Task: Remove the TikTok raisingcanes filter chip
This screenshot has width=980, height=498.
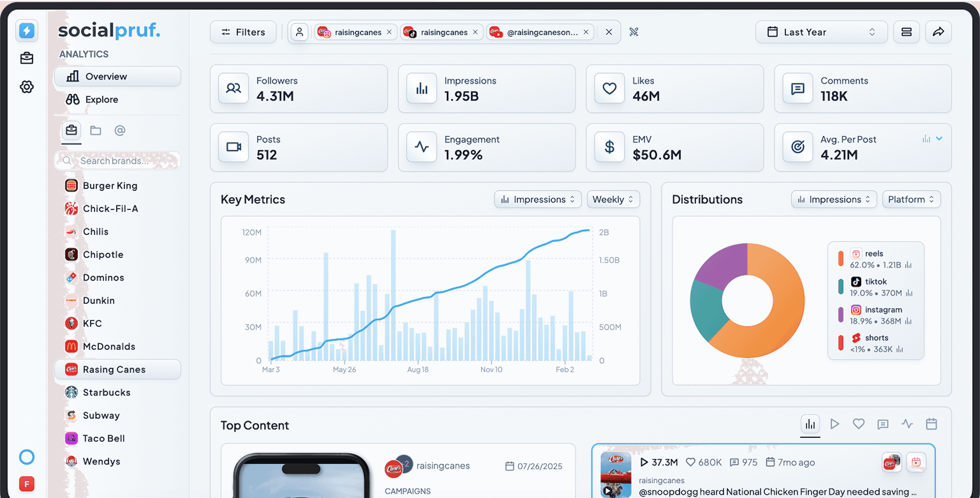Action: 475,32
